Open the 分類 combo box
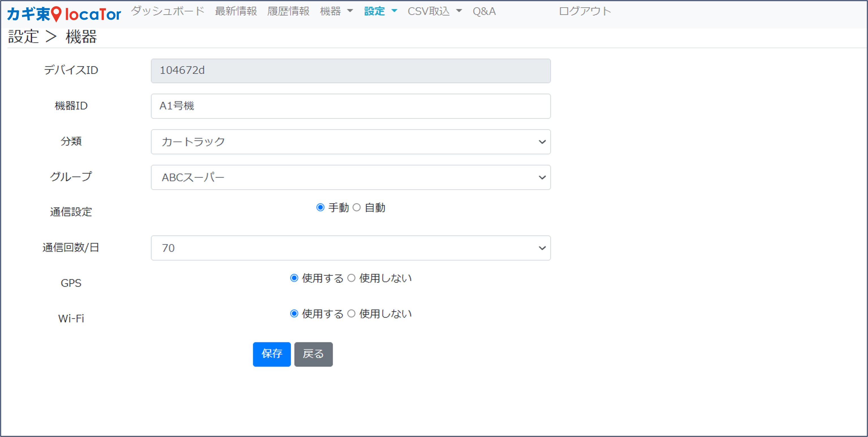This screenshot has width=868, height=437. (351, 142)
